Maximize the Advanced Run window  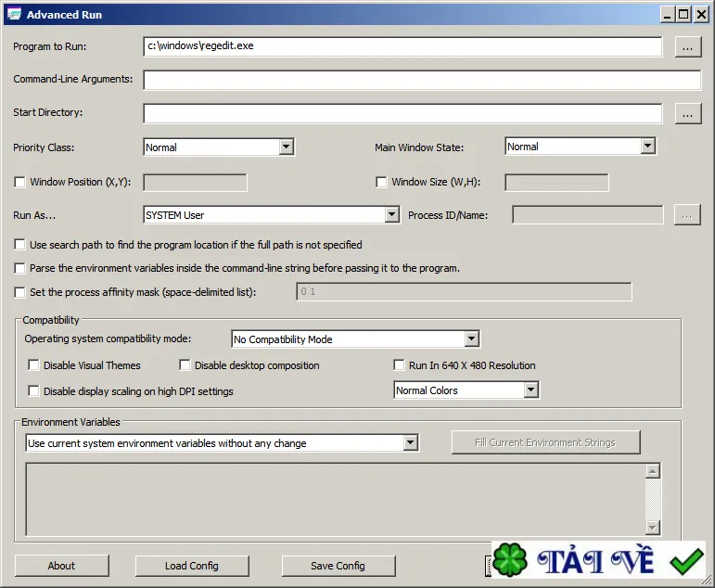tap(683, 15)
